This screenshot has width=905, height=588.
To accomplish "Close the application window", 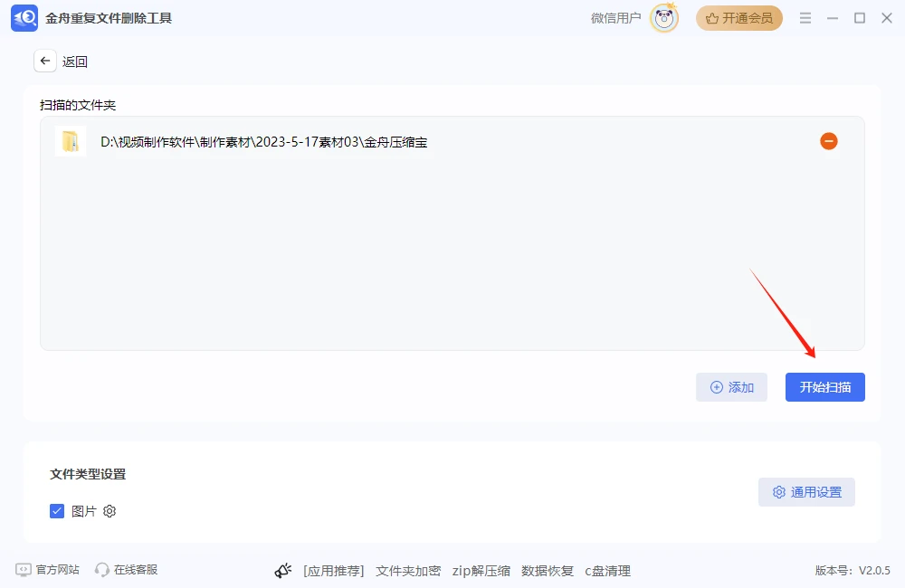I will (x=887, y=18).
